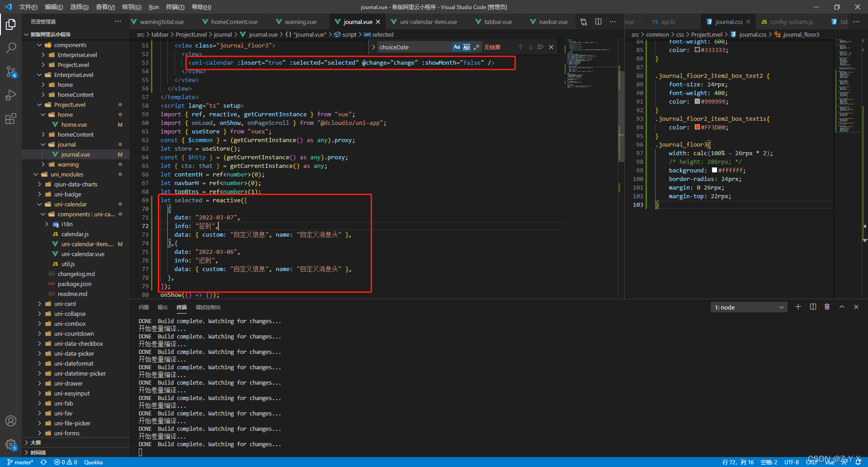This screenshot has height=467, width=868.
Task: Split the terminal
Action: pyautogui.click(x=813, y=307)
